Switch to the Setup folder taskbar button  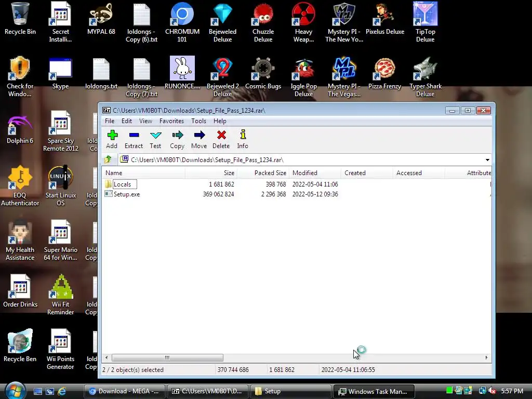tap(290, 391)
